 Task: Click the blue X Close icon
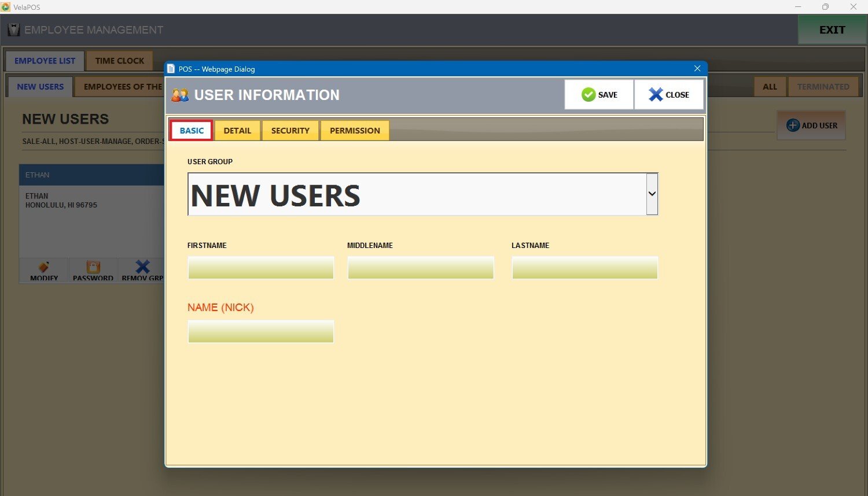pos(655,95)
